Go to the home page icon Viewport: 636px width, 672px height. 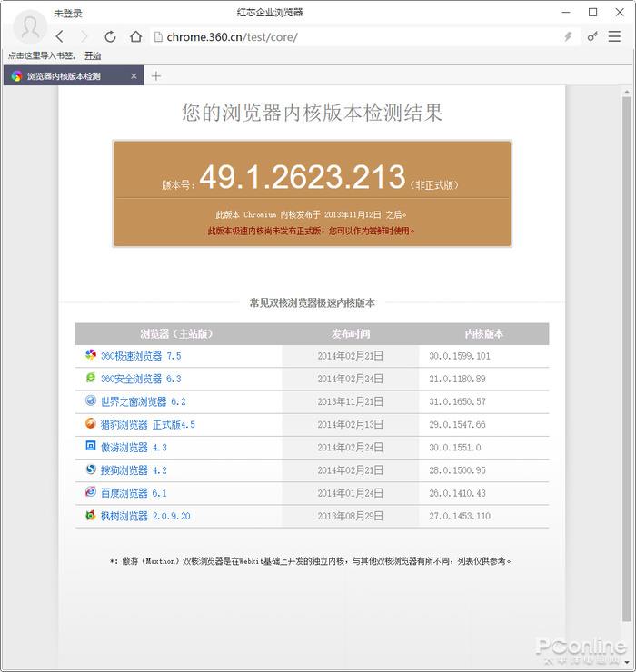click(x=135, y=36)
